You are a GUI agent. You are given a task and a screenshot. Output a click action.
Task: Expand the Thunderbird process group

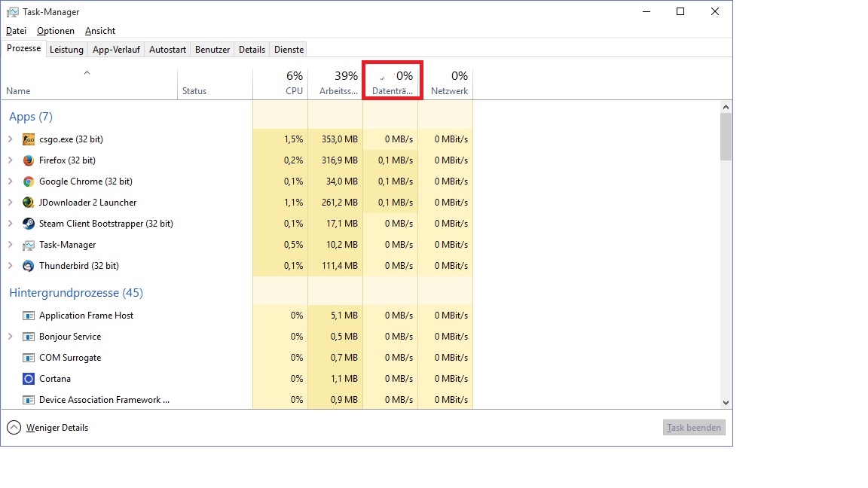(10, 266)
